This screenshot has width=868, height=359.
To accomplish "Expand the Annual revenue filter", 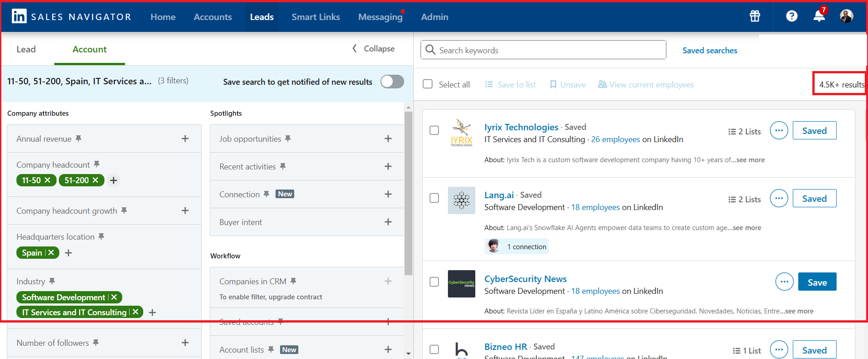I will click(x=185, y=138).
